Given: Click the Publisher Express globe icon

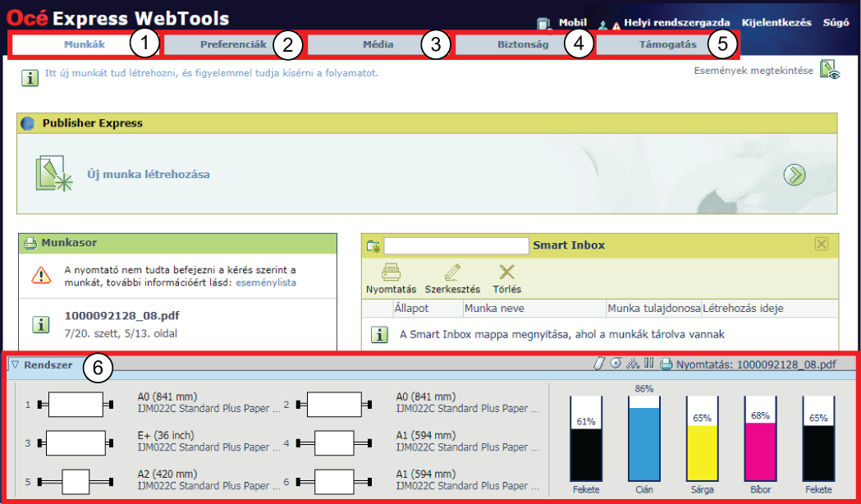Looking at the screenshot, I should point(27,123).
